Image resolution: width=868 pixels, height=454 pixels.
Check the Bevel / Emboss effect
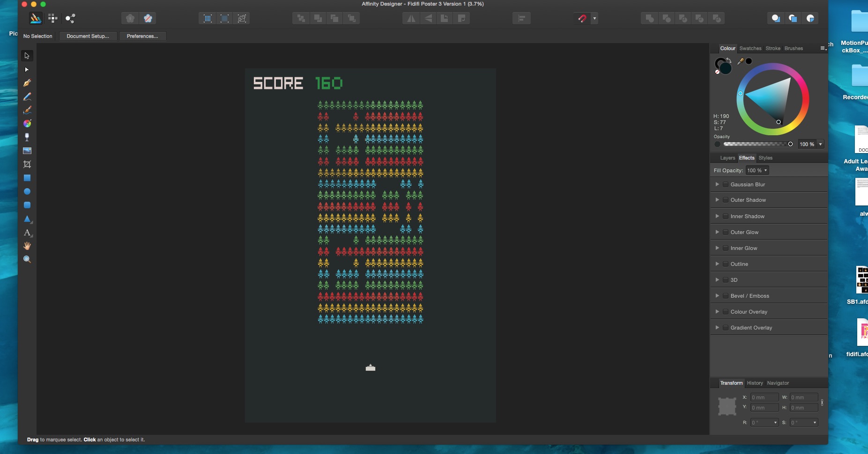point(725,296)
